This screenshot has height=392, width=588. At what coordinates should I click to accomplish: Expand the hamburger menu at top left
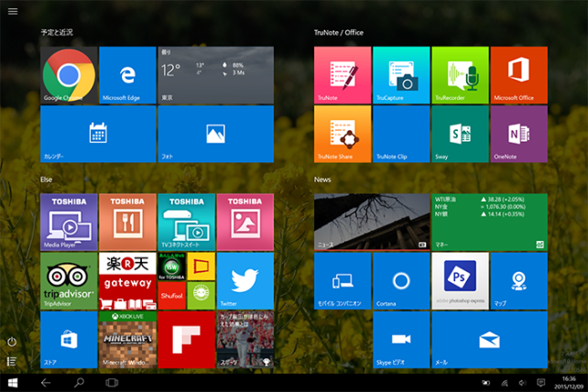pos(13,11)
